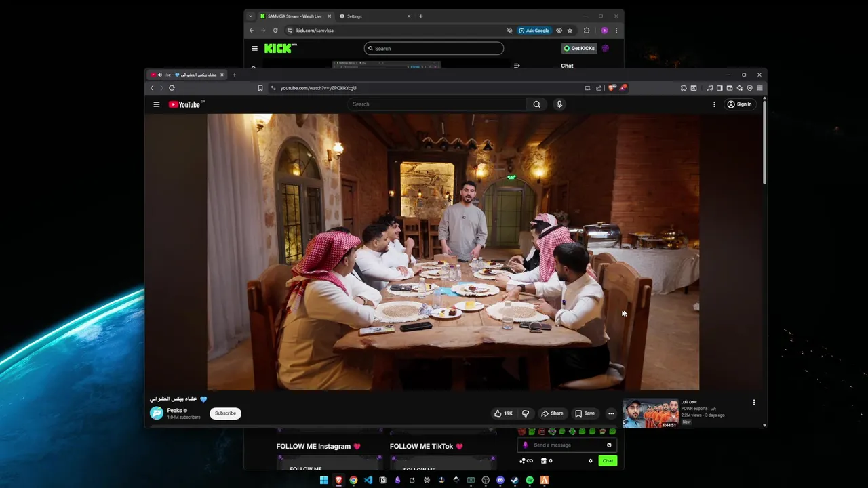Click the Peaks channel name
Viewport: 868px width, 488px height.
click(174, 411)
